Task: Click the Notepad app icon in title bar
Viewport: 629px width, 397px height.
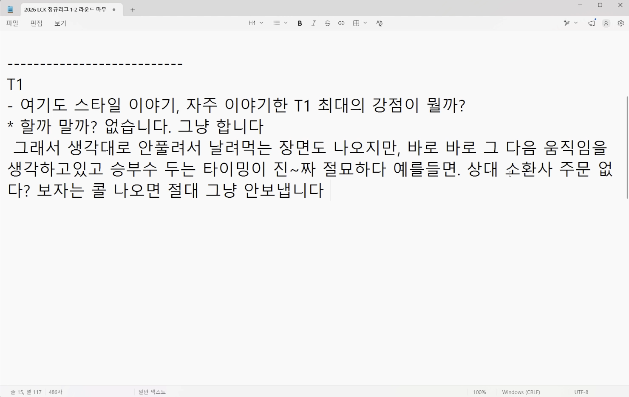Action: point(10,9)
